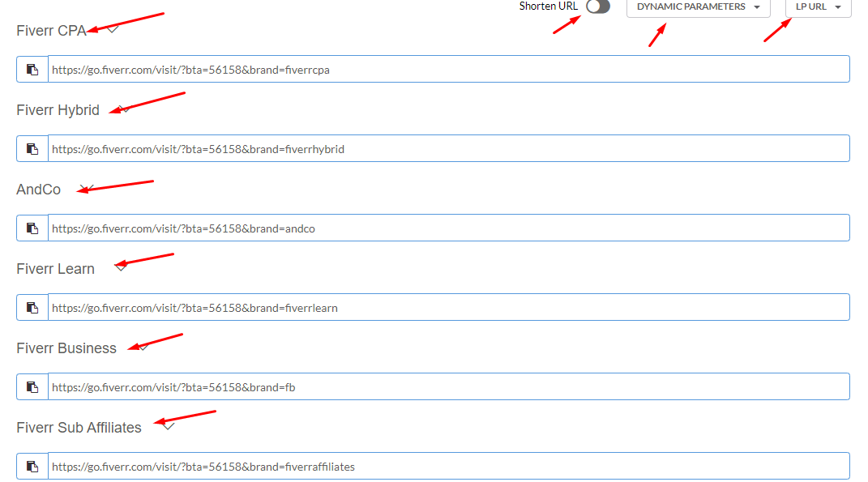Click the Fiverr Business heading
The image size is (868, 482).
(66, 348)
